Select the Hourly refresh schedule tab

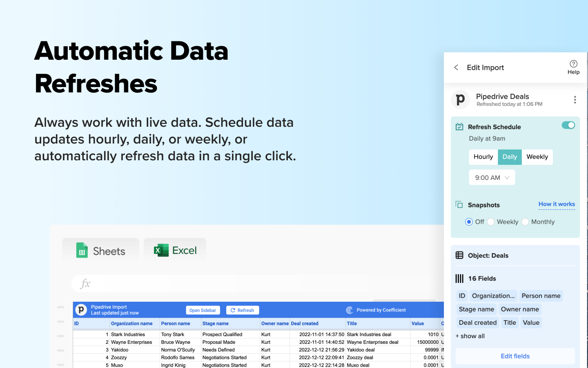483,157
